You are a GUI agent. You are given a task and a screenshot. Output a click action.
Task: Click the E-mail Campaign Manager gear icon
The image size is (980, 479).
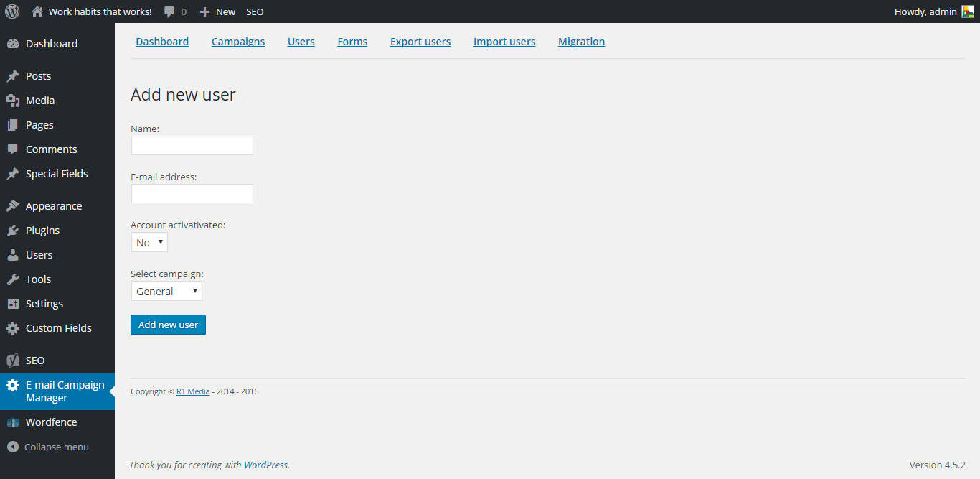click(x=13, y=385)
